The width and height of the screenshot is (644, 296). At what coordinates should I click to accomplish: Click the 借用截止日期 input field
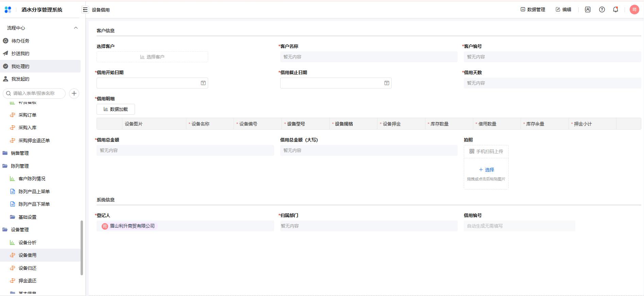(x=336, y=83)
